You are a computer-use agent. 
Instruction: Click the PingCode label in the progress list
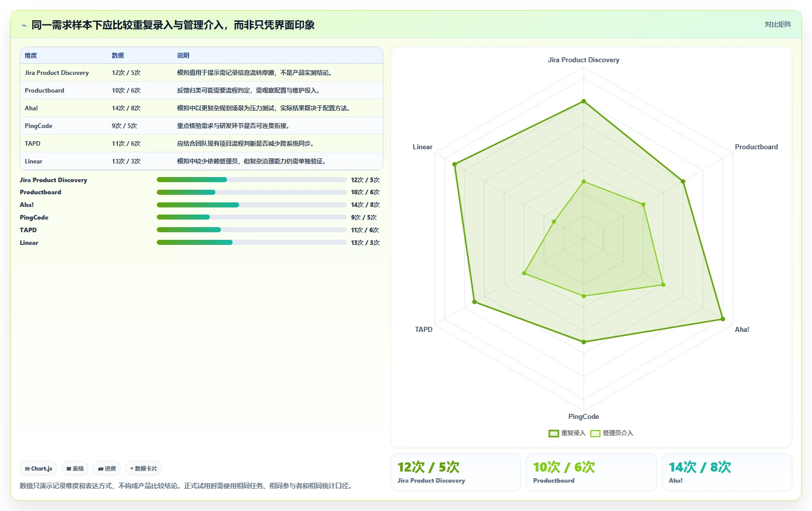click(34, 218)
